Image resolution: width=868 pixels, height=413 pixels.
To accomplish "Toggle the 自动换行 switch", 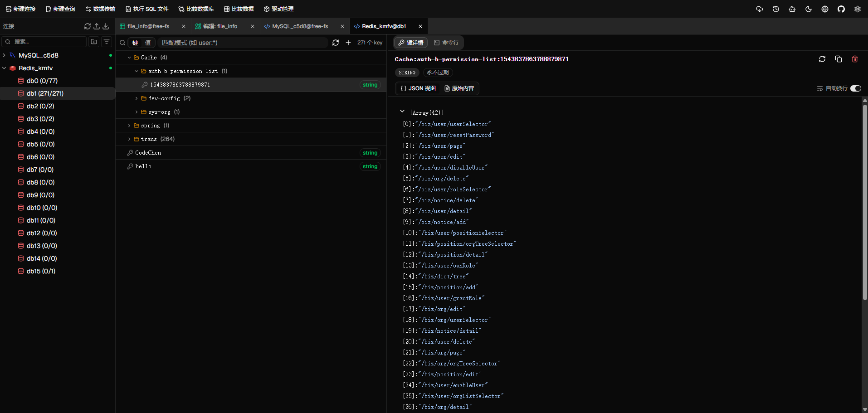I will [856, 88].
